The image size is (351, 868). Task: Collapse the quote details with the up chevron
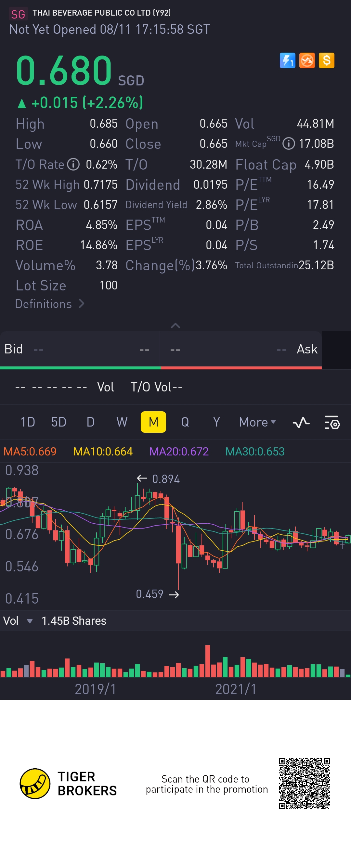coord(175,325)
